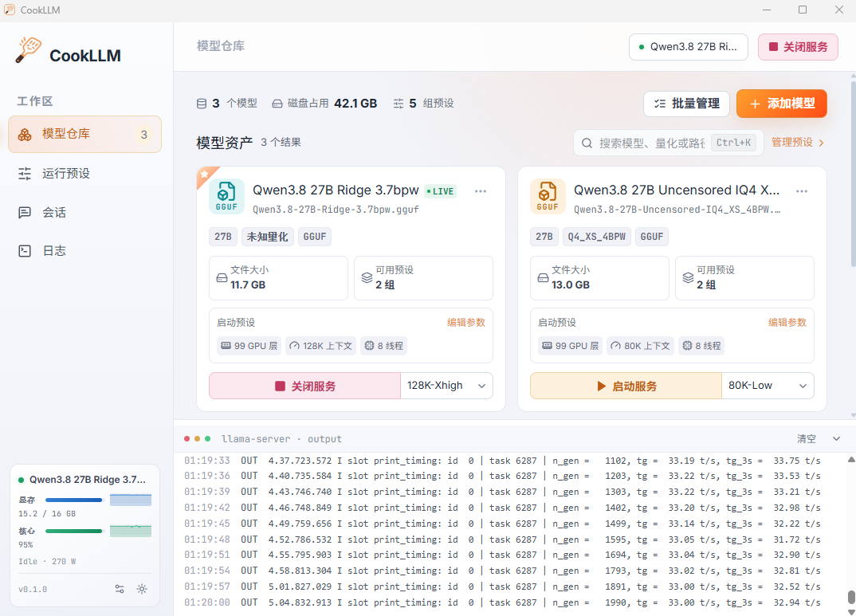Open the 管理预设 link
856x616 pixels.
click(798, 143)
